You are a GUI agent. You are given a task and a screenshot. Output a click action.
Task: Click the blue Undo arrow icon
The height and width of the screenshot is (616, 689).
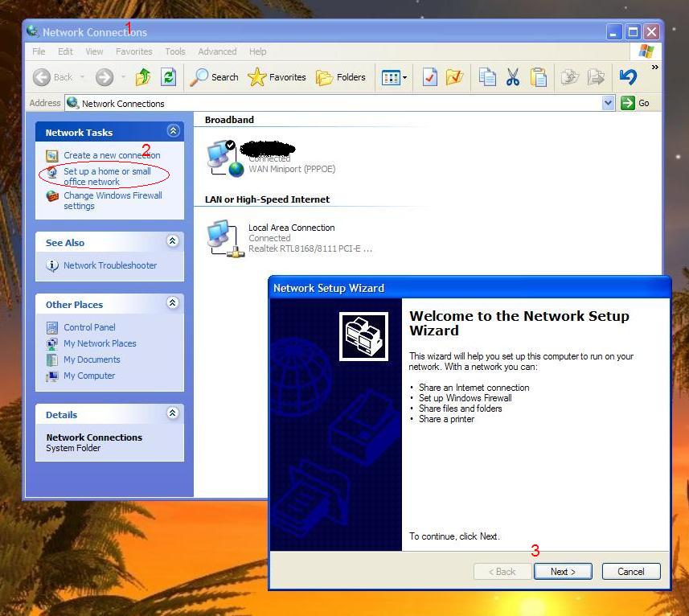[628, 77]
